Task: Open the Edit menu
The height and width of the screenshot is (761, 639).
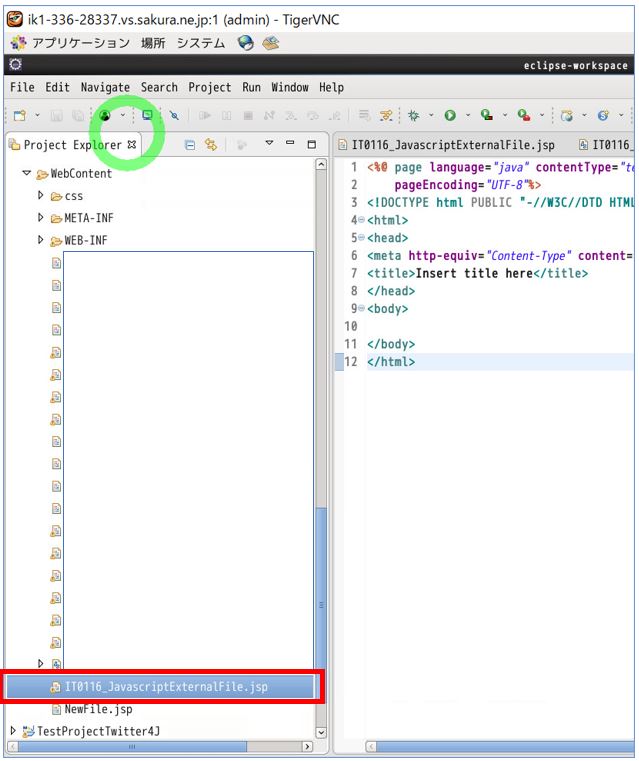Action: [x=57, y=87]
